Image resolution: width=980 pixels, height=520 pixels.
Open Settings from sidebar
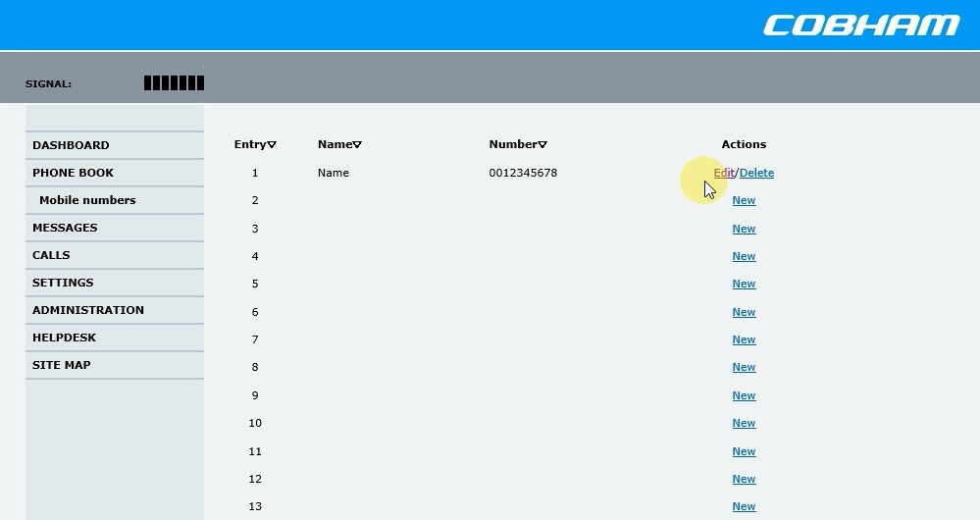(x=63, y=283)
